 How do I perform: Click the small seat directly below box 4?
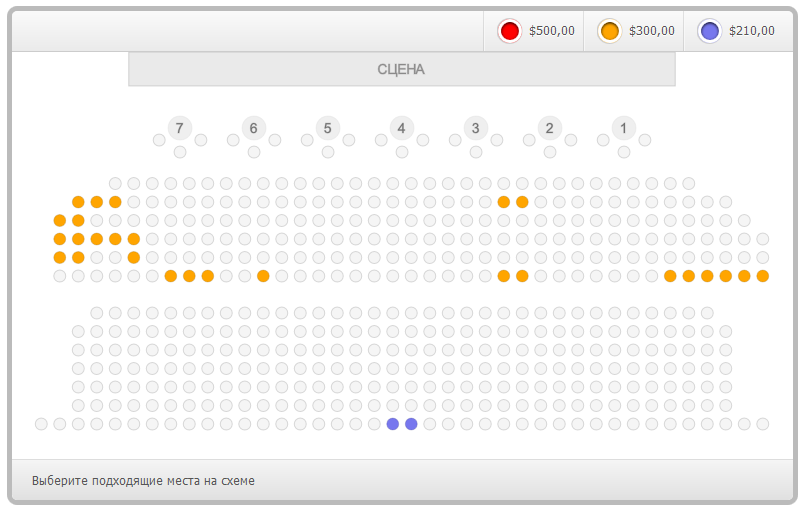click(402, 152)
